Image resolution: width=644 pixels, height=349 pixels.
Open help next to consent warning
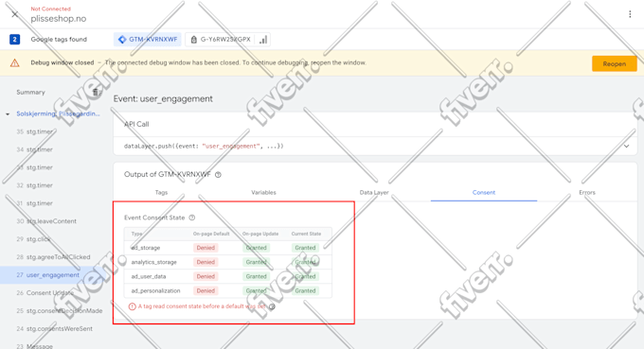[272, 306]
